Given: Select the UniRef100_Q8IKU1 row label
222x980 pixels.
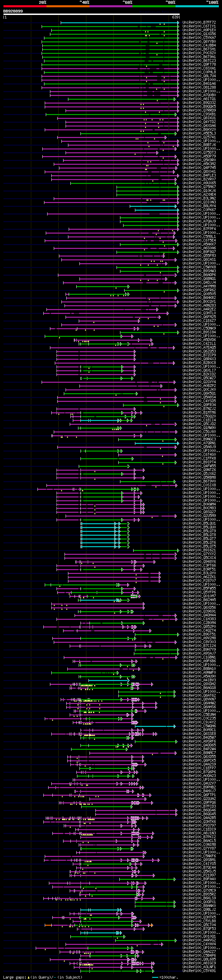Looking at the screenshot, I should coord(199,118).
